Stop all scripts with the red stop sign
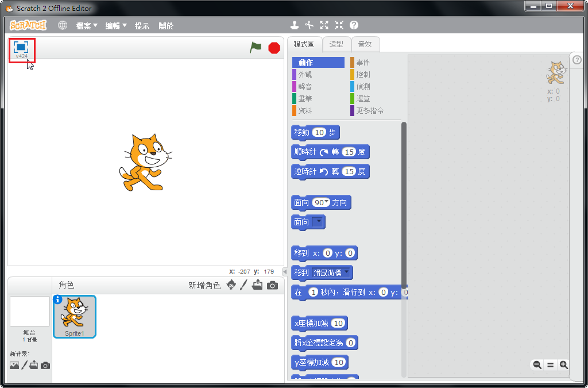This screenshot has width=588, height=388. pos(274,48)
